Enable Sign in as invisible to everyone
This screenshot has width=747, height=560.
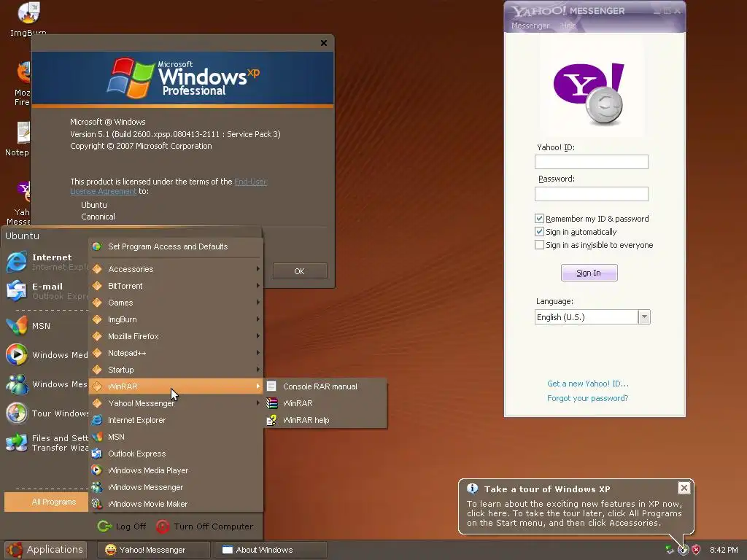[x=539, y=245]
